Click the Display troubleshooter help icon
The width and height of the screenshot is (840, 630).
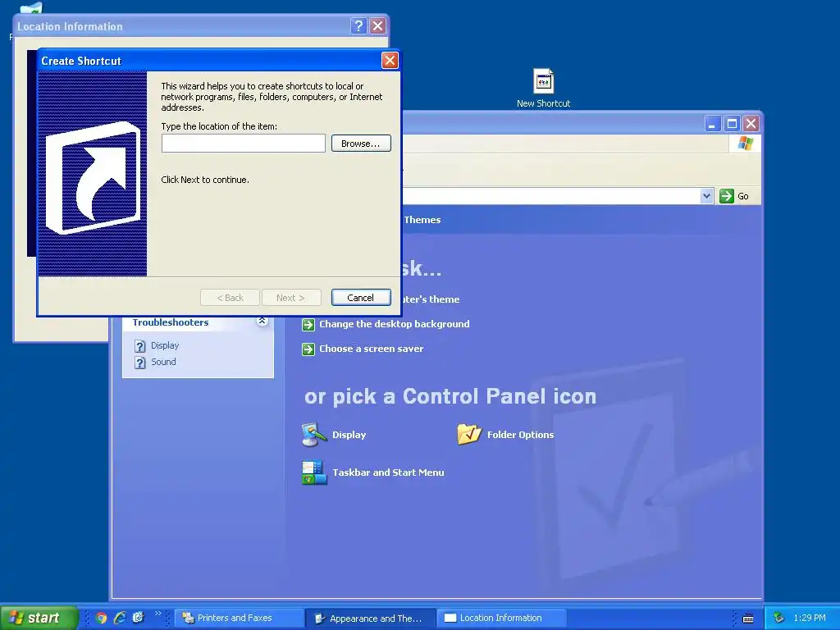(x=139, y=346)
